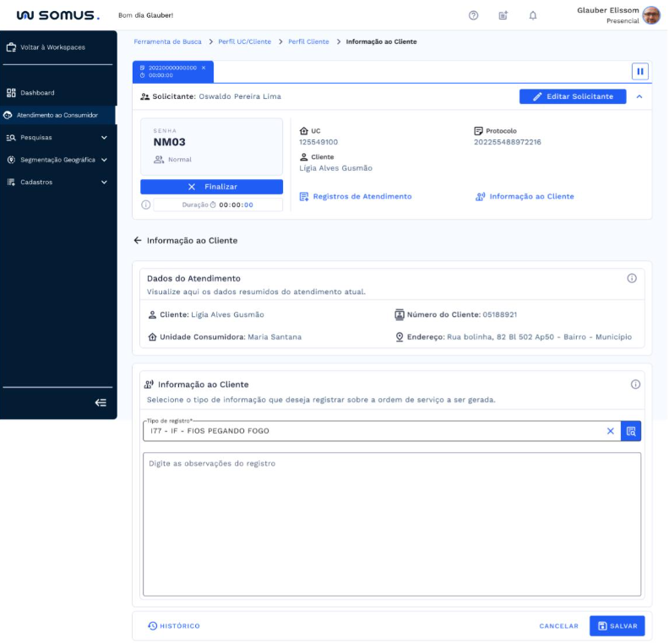Viewport: 669px width, 644px height.
Task: Expand the Pesquisas menu
Action: click(104, 137)
